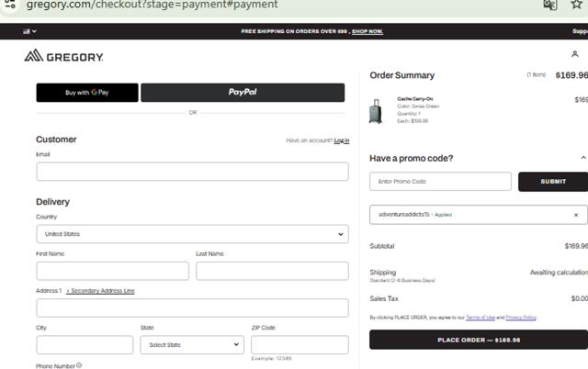This screenshot has width=588, height=369.
Task: Click the Phone Number info icon
Action: (x=79, y=365)
